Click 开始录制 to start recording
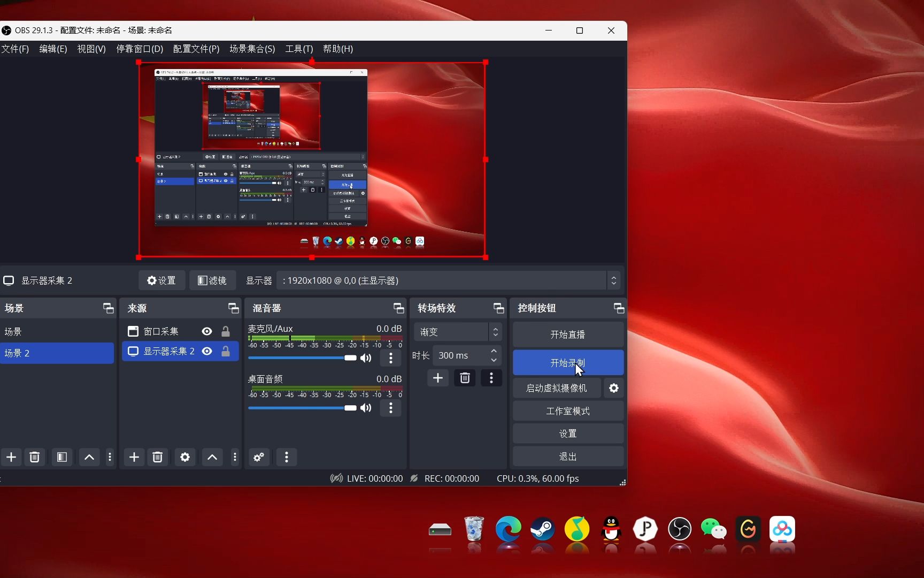 [x=568, y=363]
